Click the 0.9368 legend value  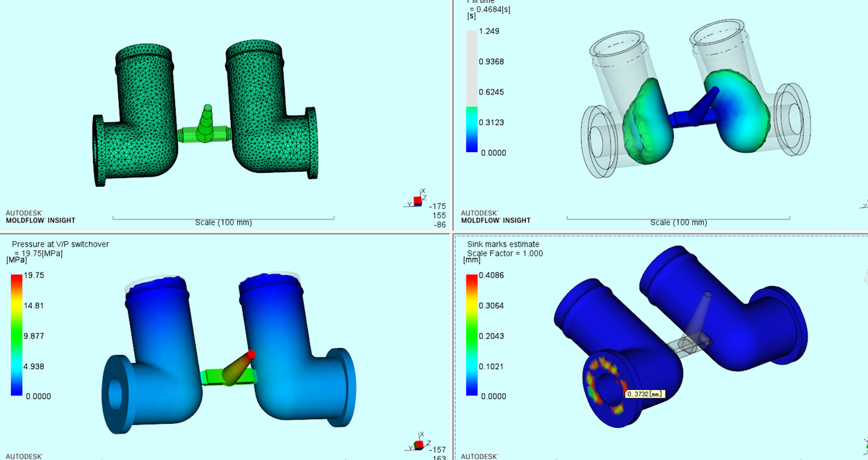tap(491, 62)
